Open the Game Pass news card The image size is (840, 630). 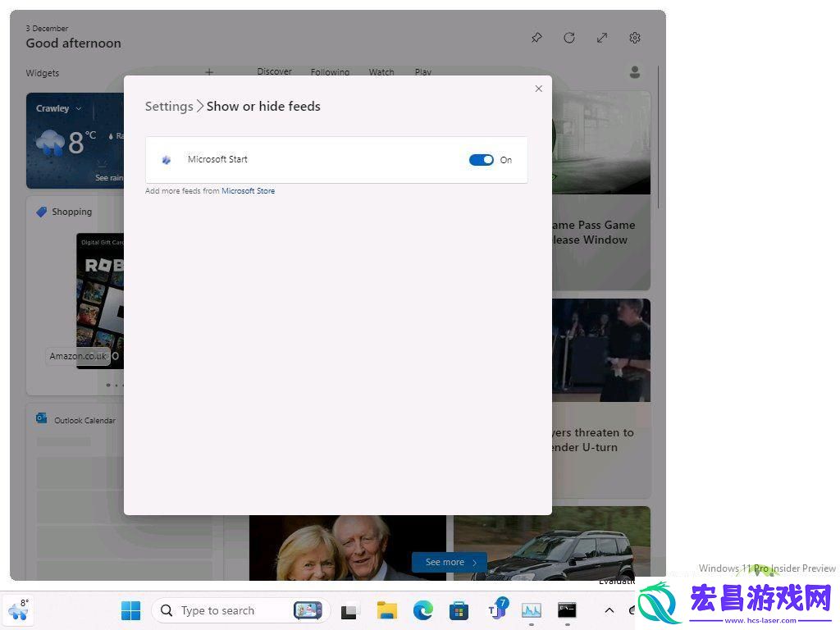[601, 190]
